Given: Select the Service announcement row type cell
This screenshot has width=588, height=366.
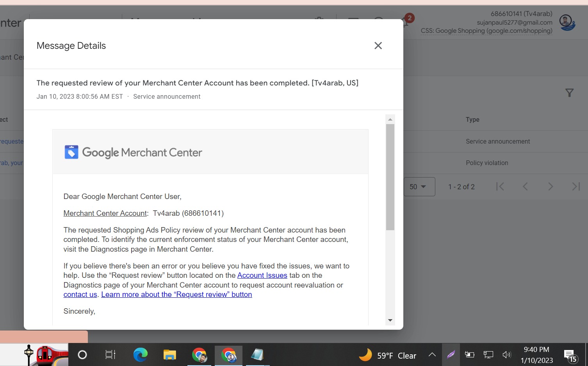Looking at the screenshot, I should pos(498,142).
